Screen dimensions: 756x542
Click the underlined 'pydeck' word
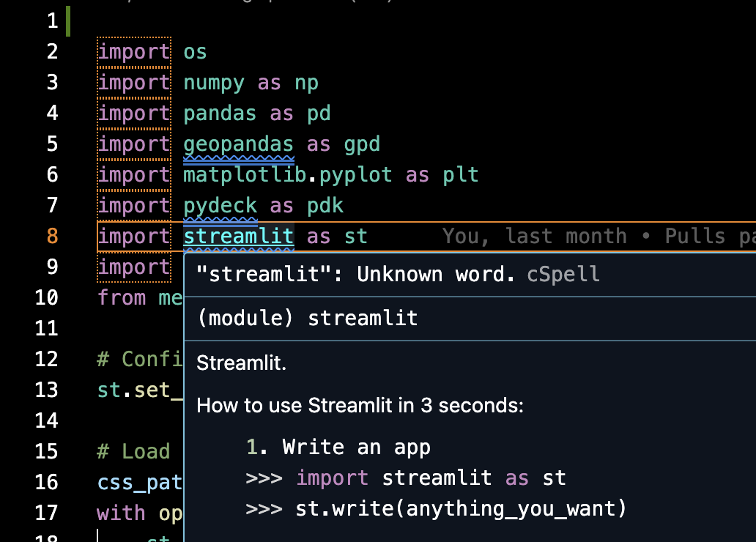220,206
